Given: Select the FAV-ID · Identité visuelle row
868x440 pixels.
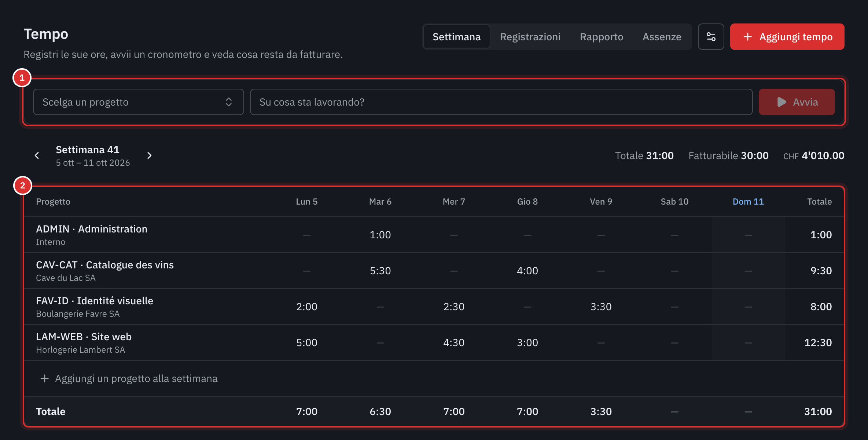Looking at the screenshot, I should pyautogui.click(x=434, y=307).
